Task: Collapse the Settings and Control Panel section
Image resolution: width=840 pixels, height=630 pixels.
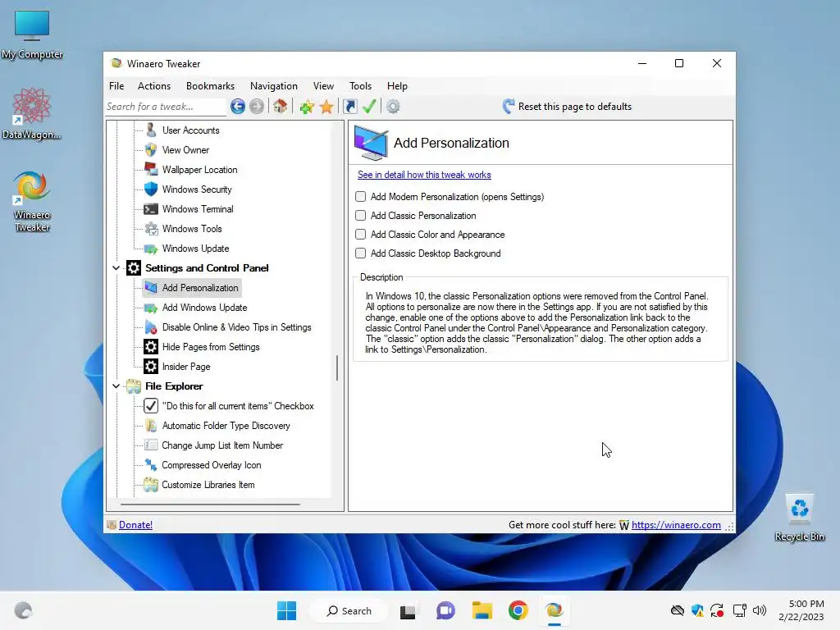Action: coord(116,268)
